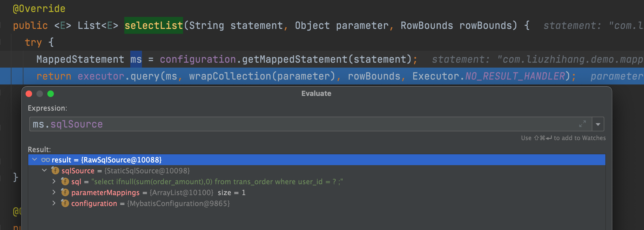Close the Evaluate dialog with red button

tap(29, 94)
